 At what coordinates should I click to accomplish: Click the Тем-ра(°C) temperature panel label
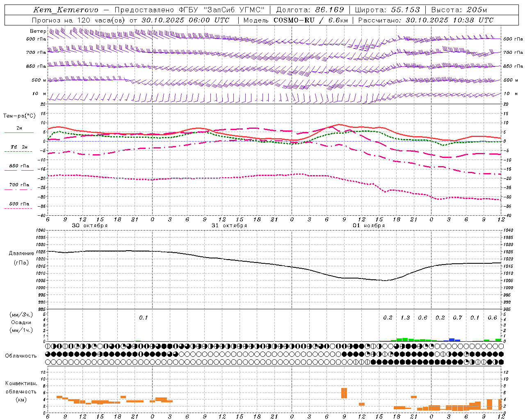point(19,116)
